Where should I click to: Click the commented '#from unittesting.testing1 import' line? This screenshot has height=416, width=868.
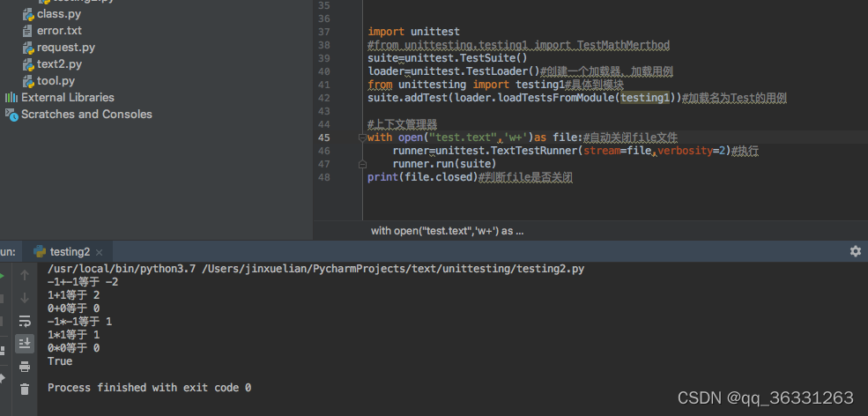coord(519,46)
